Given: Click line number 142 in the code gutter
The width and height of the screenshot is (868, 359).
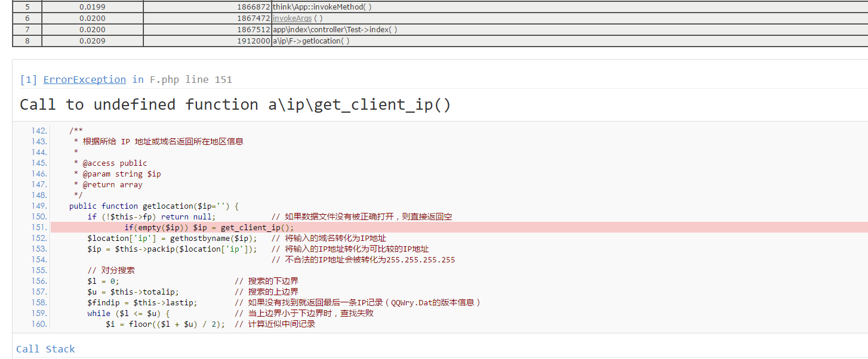Looking at the screenshot, I should tap(39, 131).
